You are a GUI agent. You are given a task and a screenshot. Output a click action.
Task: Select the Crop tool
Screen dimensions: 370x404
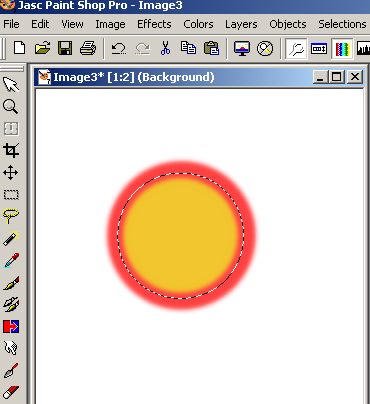(11, 151)
